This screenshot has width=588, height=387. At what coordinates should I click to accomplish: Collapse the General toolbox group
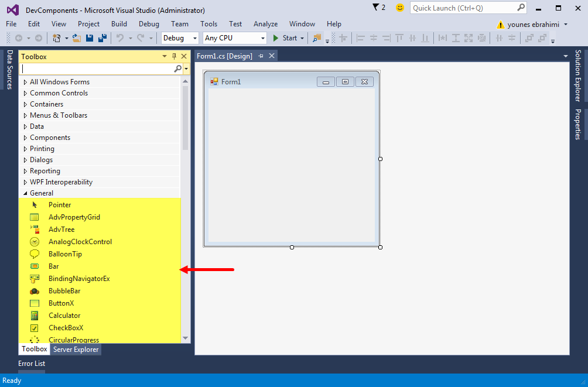point(25,193)
